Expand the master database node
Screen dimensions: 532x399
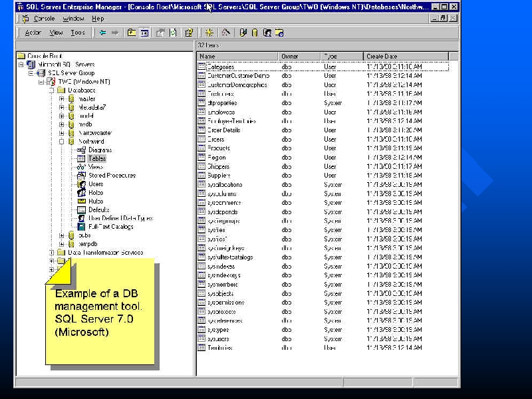62,99
